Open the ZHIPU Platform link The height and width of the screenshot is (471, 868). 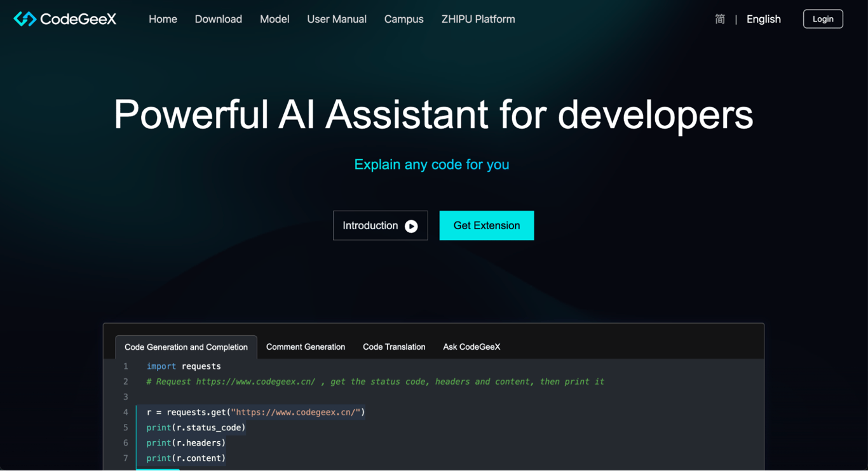(478, 19)
